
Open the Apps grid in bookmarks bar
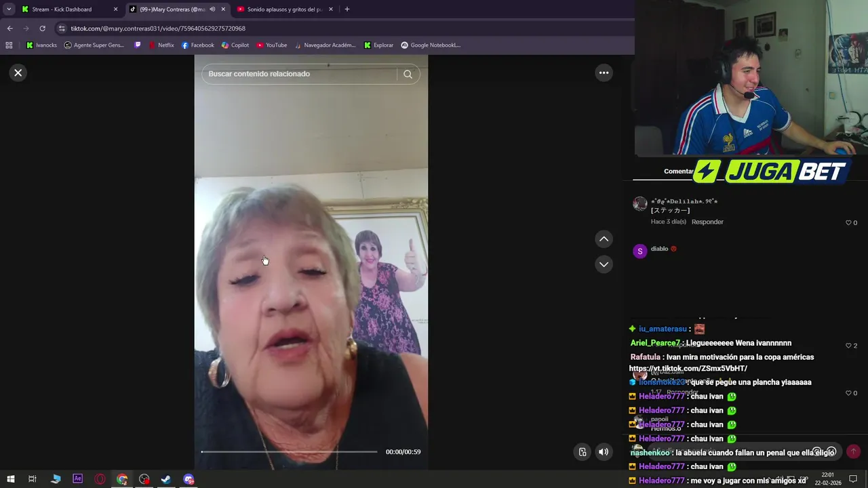click(9, 45)
